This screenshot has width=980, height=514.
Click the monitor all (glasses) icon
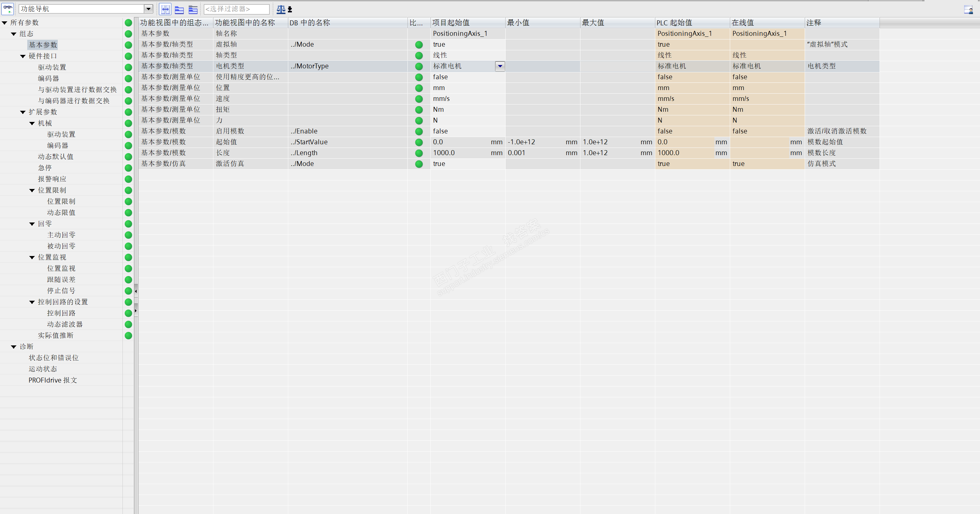click(8, 9)
